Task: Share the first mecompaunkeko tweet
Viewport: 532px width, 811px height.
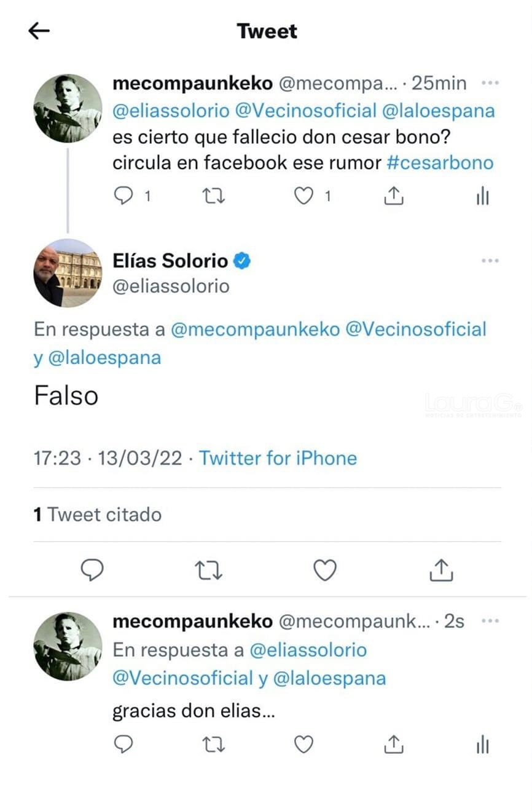Action: pyautogui.click(x=393, y=196)
